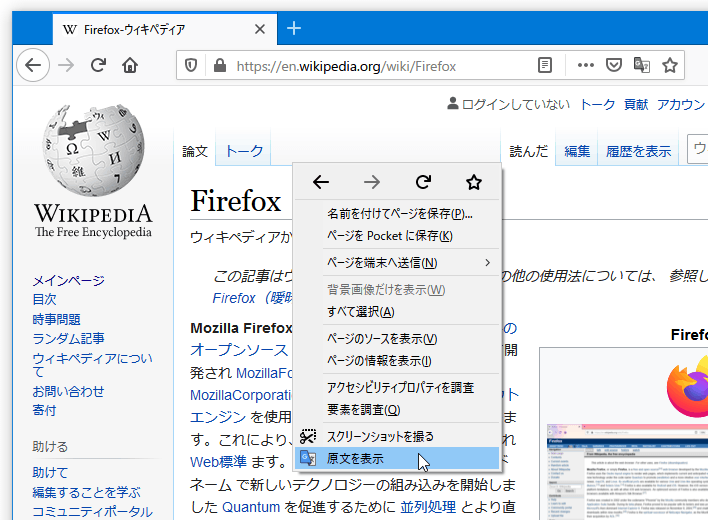Switch to the Firefox-ウィキペディア browser tab
The height and width of the screenshot is (520, 708).
[165, 29]
